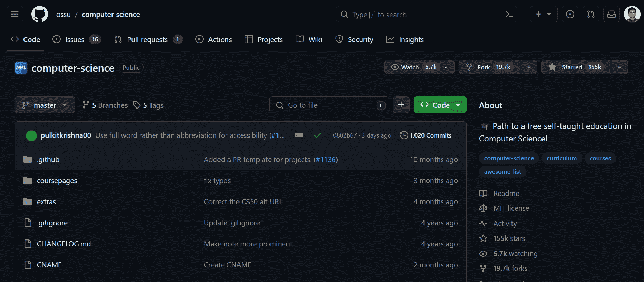Image resolution: width=644 pixels, height=282 pixels.
Task: Open the Pull requests tab
Action: coord(148,39)
